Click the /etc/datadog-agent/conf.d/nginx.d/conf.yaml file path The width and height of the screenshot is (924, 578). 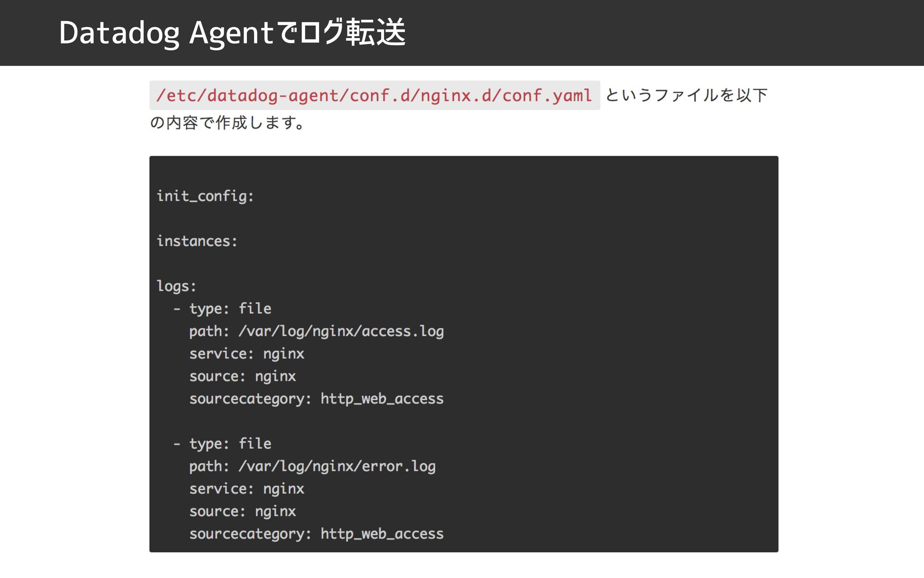coord(374,95)
